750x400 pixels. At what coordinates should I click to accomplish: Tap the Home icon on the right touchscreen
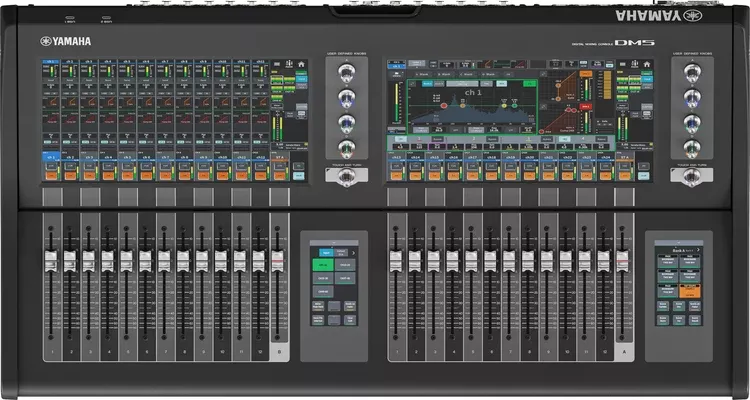point(646,64)
